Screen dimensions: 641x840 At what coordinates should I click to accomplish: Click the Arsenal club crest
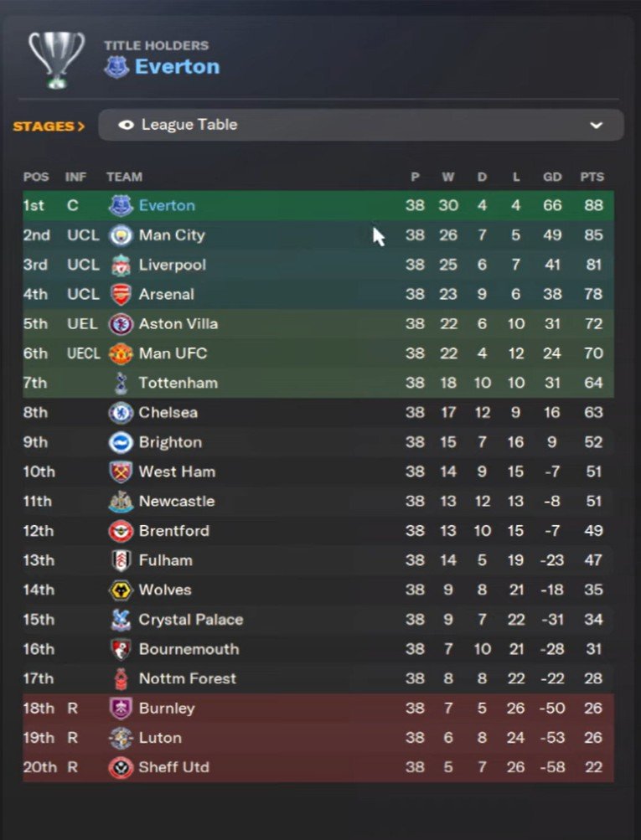tap(121, 294)
